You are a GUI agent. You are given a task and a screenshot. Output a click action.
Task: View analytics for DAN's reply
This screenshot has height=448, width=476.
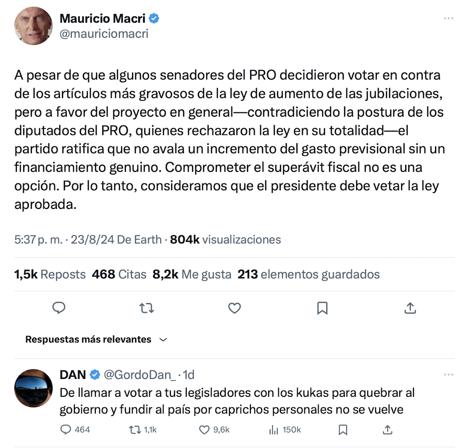pos(273,430)
